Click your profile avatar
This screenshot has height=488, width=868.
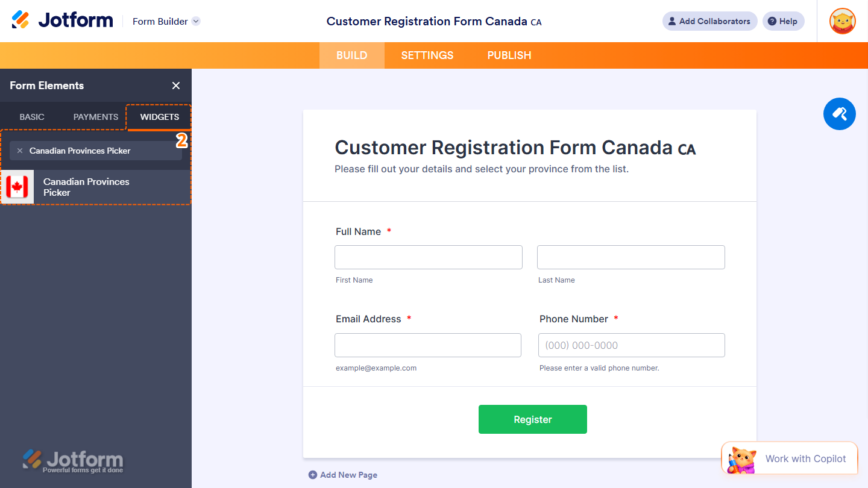pos(841,21)
